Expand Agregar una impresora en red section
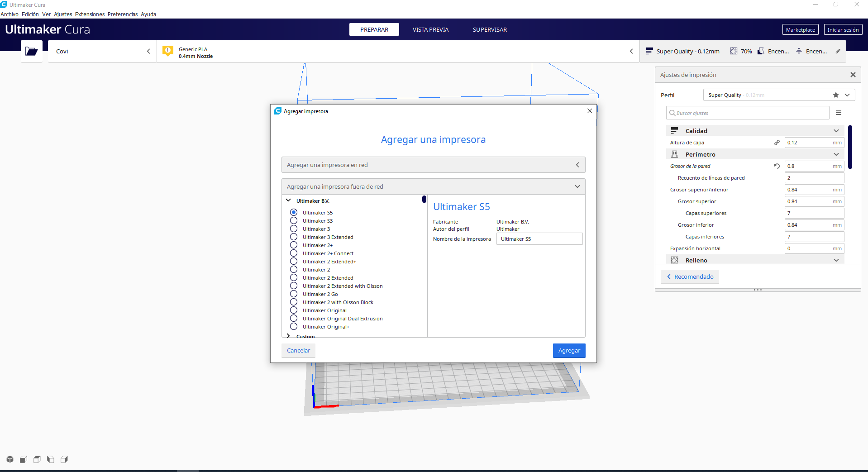This screenshot has width=868, height=472. (433, 165)
